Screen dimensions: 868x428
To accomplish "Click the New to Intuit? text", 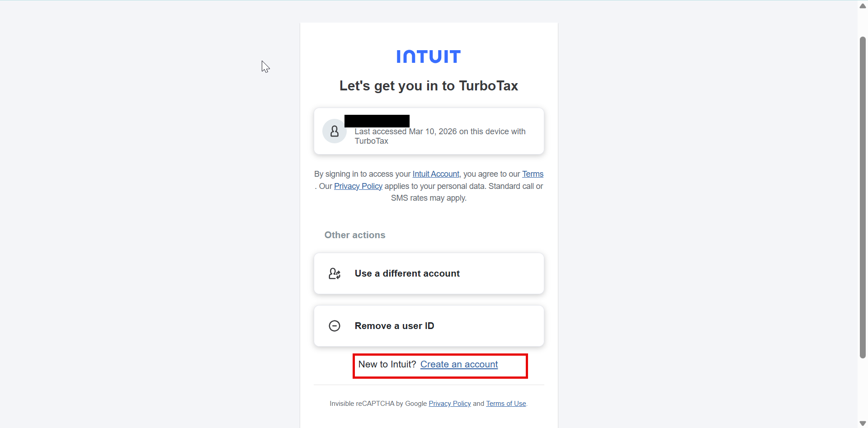I will [387, 364].
